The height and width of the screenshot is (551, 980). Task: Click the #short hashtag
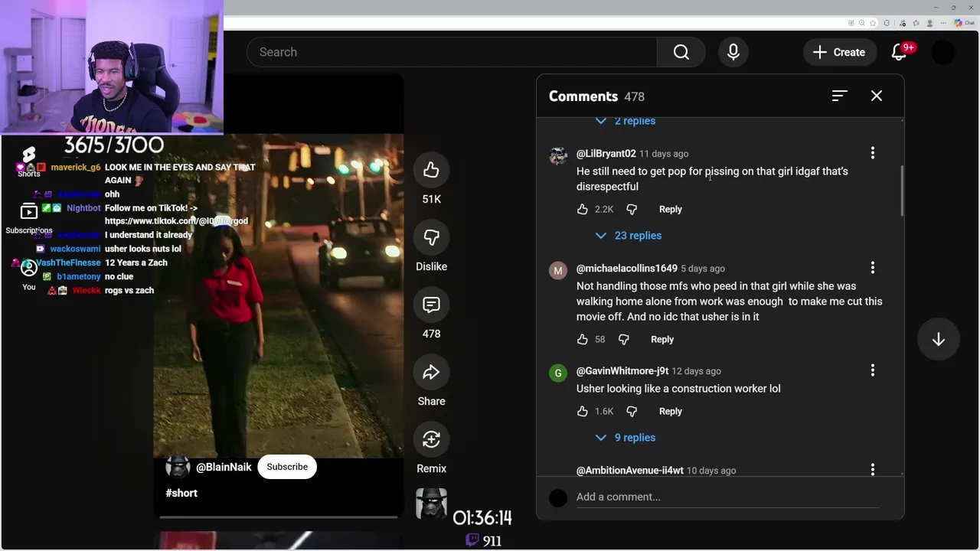pos(181,493)
